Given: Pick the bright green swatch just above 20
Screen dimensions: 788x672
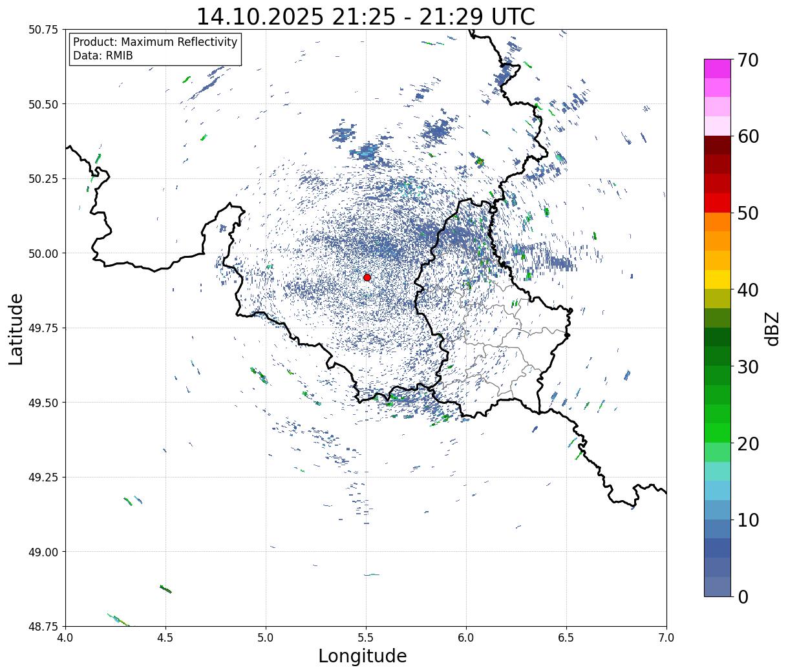Looking at the screenshot, I should click(x=718, y=432).
